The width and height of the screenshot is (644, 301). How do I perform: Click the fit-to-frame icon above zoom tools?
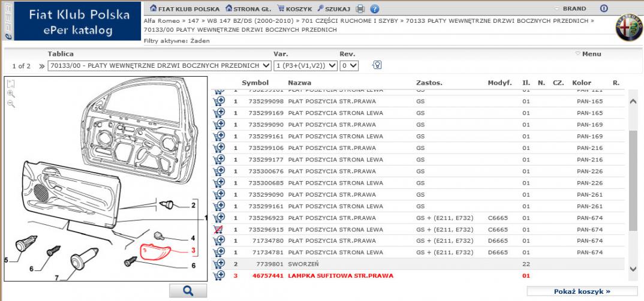[x=11, y=85]
